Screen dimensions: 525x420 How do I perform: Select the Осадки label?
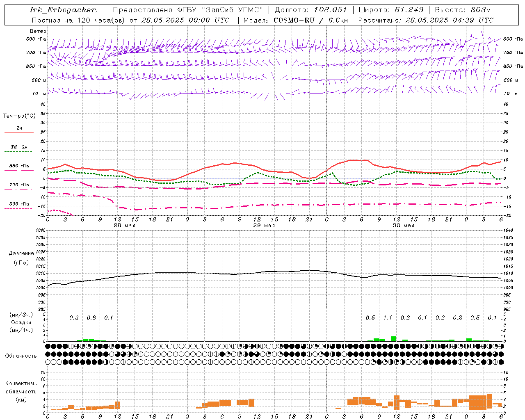[x=21, y=322]
